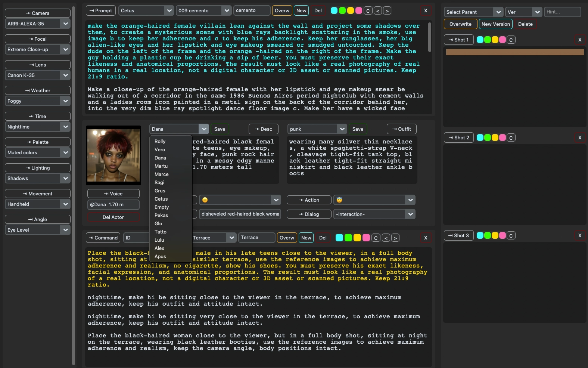The width and height of the screenshot is (588, 368).
Task: Remove Shot 1 with its X button
Action: [580, 40]
